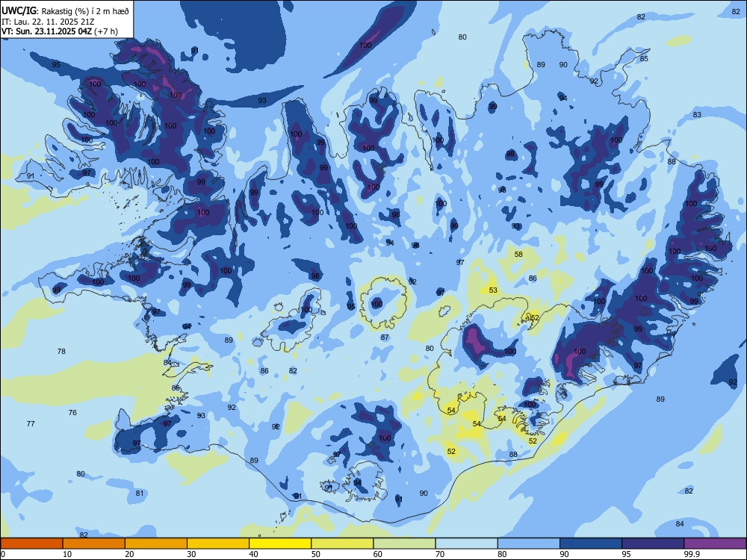This screenshot has height=560, width=747.
Task: Pick the golden 30–40 legend swatch
Action: click(x=218, y=544)
